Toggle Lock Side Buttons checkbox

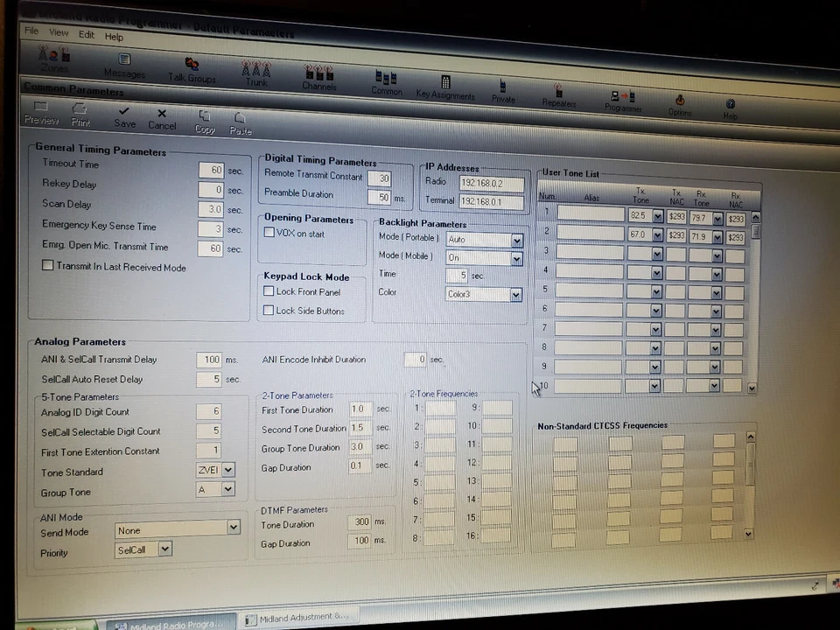269,310
